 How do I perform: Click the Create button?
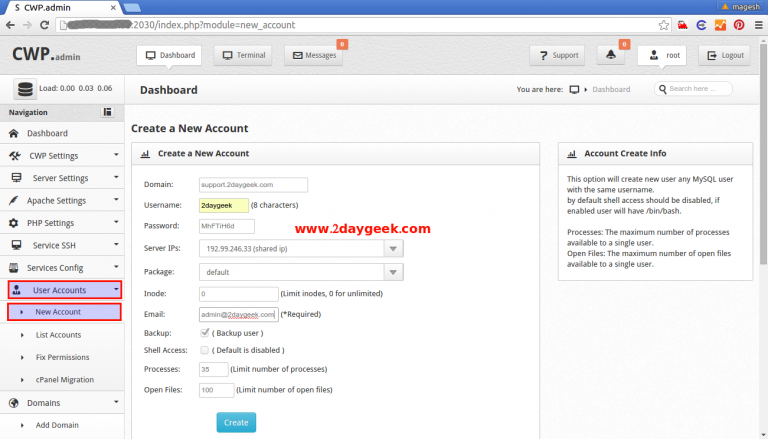coord(236,422)
